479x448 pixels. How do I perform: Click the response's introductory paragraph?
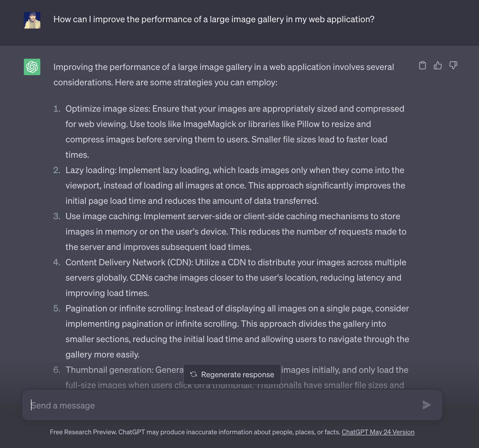tap(223, 75)
